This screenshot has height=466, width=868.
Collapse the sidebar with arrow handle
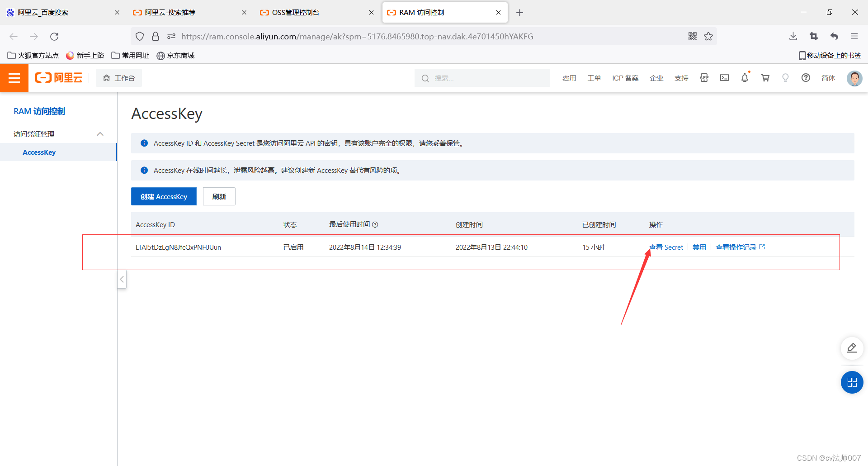coord(122,280)
